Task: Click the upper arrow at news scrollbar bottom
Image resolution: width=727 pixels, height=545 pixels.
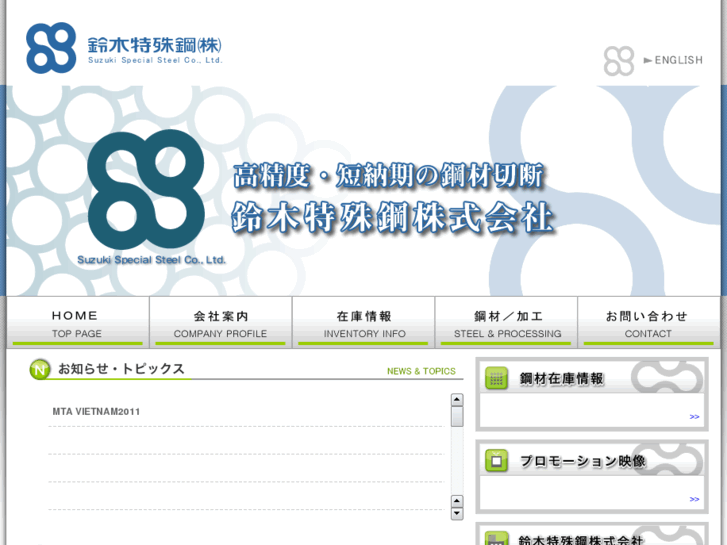Action: (x=457, y=501)
